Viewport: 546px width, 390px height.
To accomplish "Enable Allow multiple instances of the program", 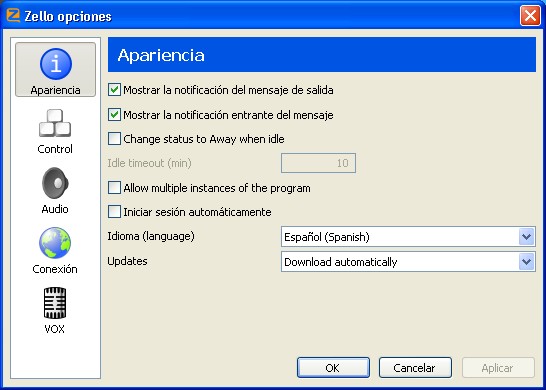I will tap(114, 188).
